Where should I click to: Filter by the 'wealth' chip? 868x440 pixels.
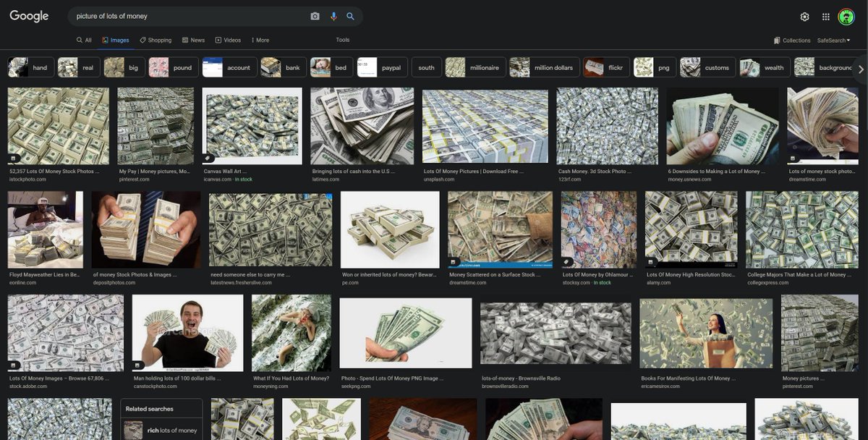pyautogui.click(x=765, y=67)
